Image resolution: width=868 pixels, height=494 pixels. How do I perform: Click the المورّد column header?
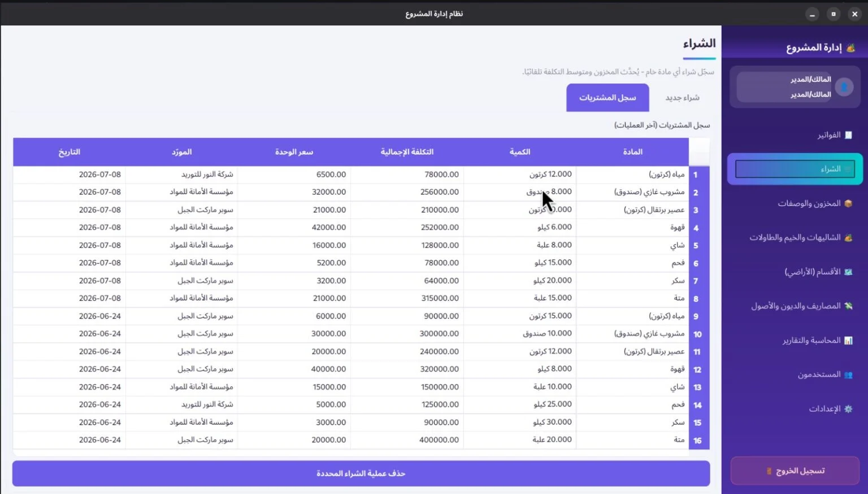(182, 152)
